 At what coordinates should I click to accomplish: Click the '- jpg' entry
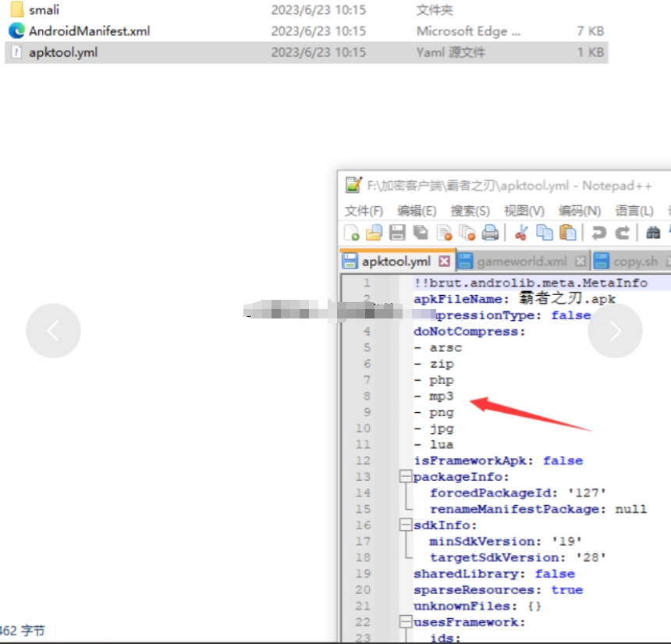pyautogui.click(x=434, y=429)
